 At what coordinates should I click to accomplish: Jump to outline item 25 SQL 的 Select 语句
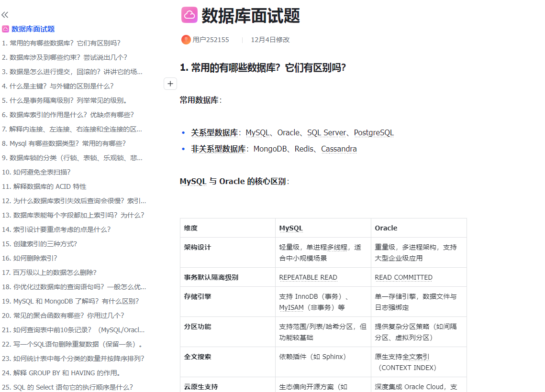tap(67, 388)
